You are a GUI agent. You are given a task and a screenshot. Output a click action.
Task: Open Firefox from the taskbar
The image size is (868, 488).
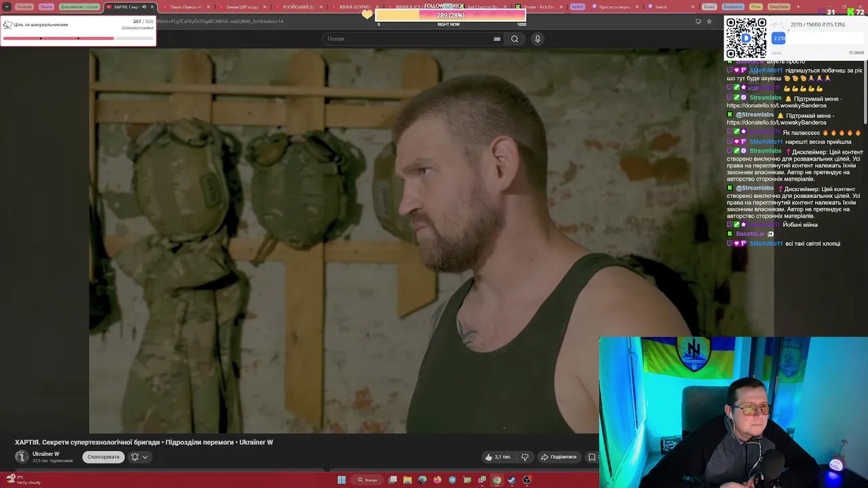click(x=437, y=480)
